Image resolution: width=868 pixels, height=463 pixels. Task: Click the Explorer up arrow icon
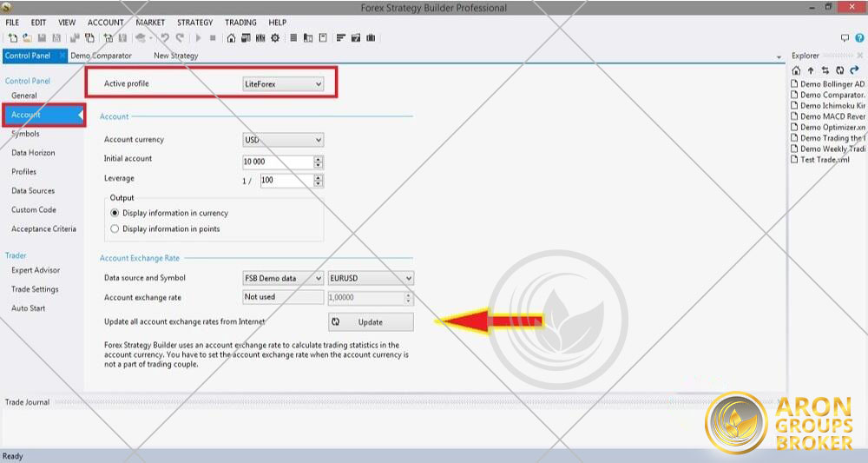click(811, 70)
